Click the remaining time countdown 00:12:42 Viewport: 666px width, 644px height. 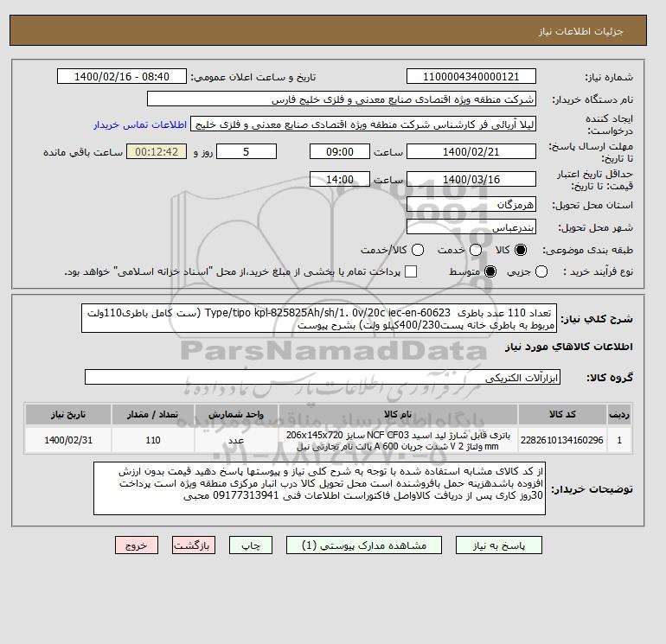pyautogui.click(x=157, y=151)
